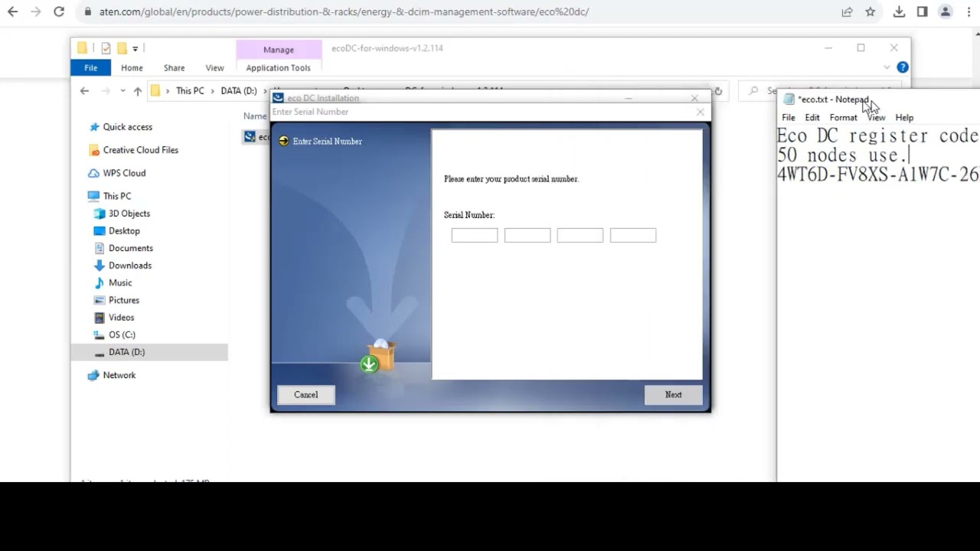Open the browser profile avatar
Image resolution: width=980 pixels, height=551 pixels.
coord(946,11)
